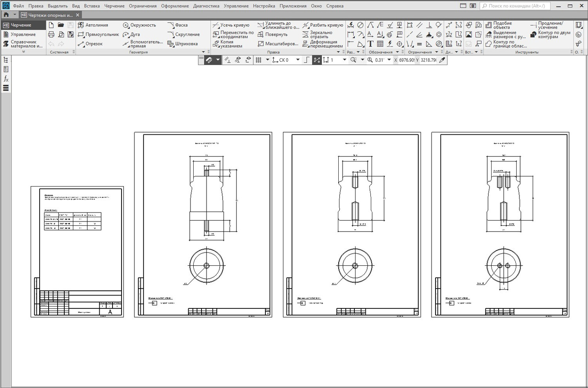This screenshot has height=388, width=588.
Task: Open the print preview icon
Action: pos(61,34)
